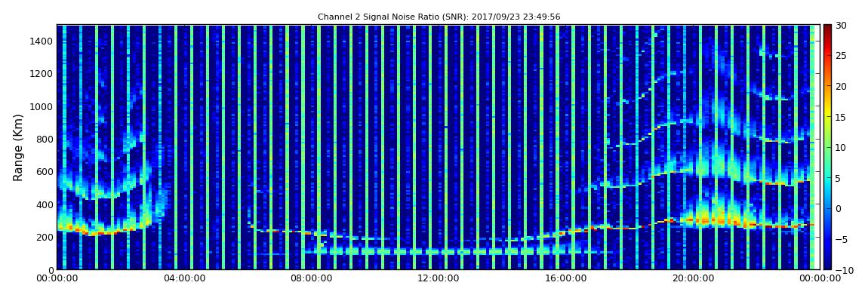Click the colorbar value 30
Screen dimensions: 868x307
842,26
